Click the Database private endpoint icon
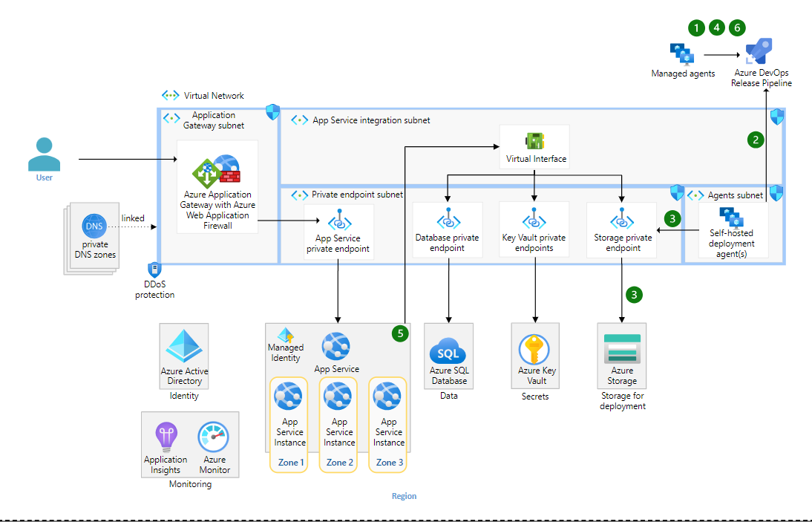Viewport: 812px width, 522px height. point(448,219)
